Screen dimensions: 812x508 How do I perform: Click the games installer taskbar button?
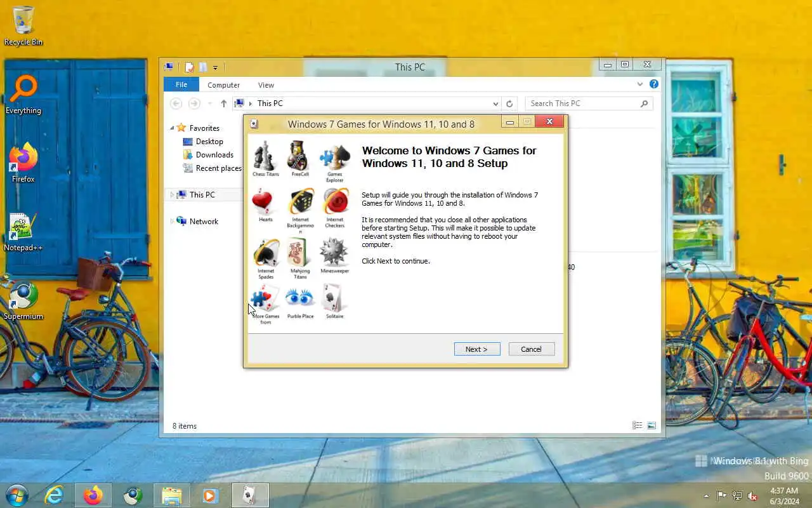point(251,495)
